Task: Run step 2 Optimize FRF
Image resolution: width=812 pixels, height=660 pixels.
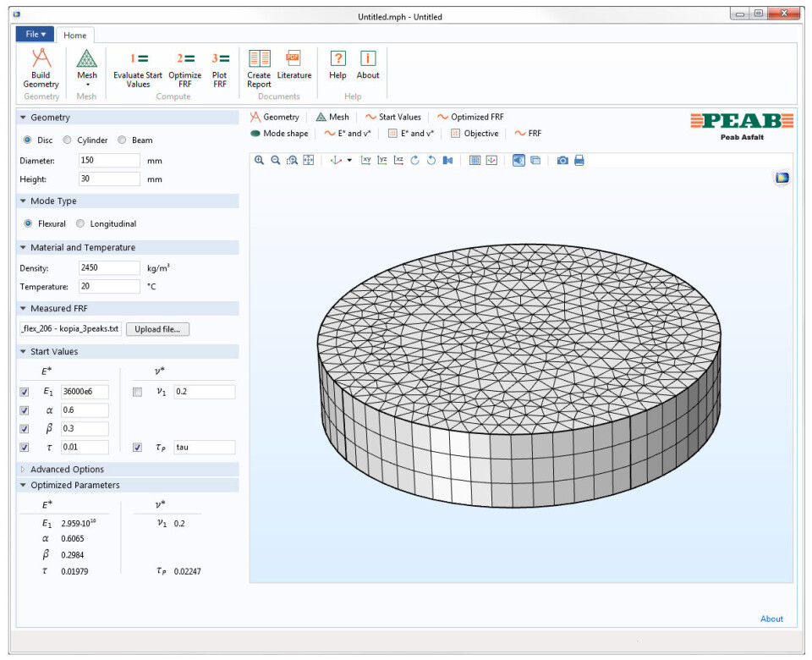Action: [x=185, y=69]
